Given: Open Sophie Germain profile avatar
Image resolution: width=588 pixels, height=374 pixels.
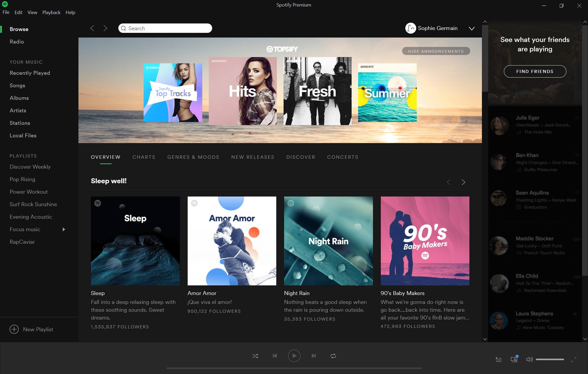Looking at the screenshot, I should coord(411,28).
